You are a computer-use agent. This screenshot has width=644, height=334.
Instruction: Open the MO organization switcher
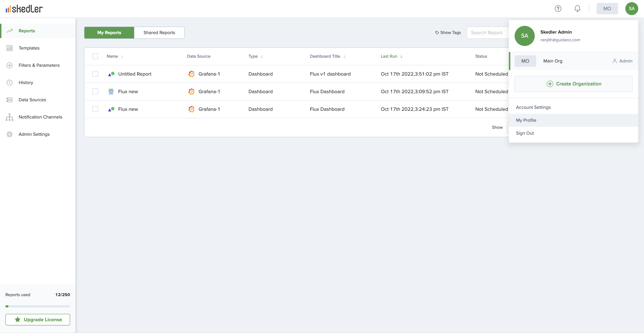coord(607,9)
